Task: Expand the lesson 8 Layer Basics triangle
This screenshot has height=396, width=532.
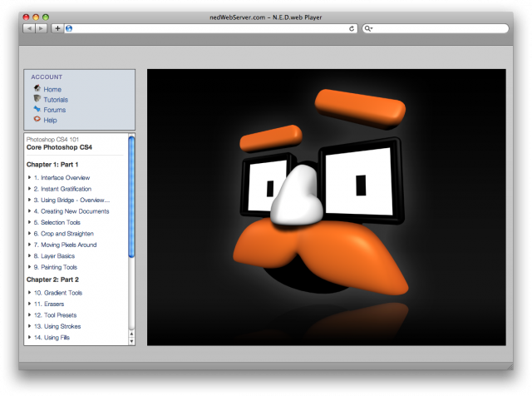Action: click(x=30, y=255)
